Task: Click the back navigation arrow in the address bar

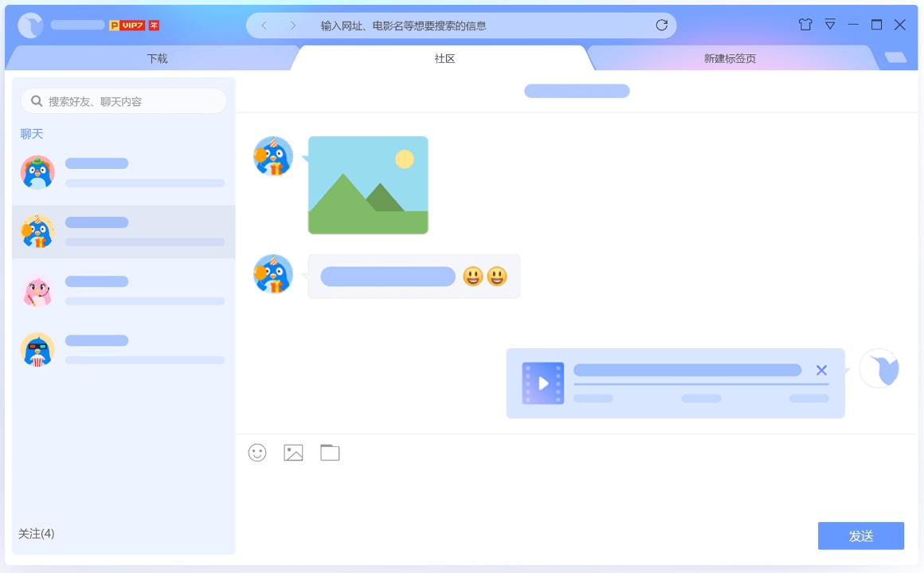Action: pyautogui.click(x=264, y=25)
